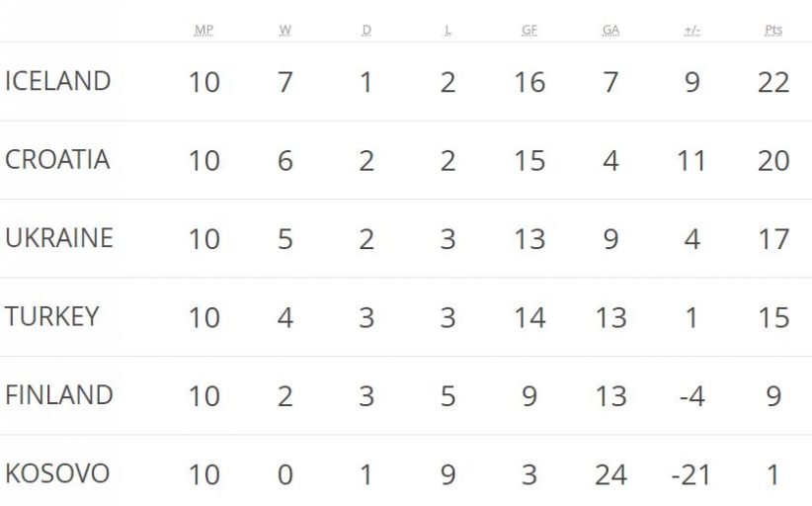This screenshot has width=812, height=506.
Task: Select the D column header
Action: click(x=366, y=31)
